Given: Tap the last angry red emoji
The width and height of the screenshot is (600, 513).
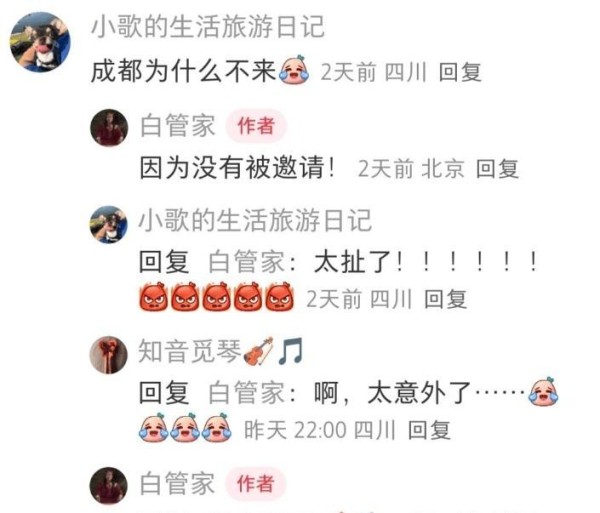Looking at the screenshot, I should tap(279, 297).
